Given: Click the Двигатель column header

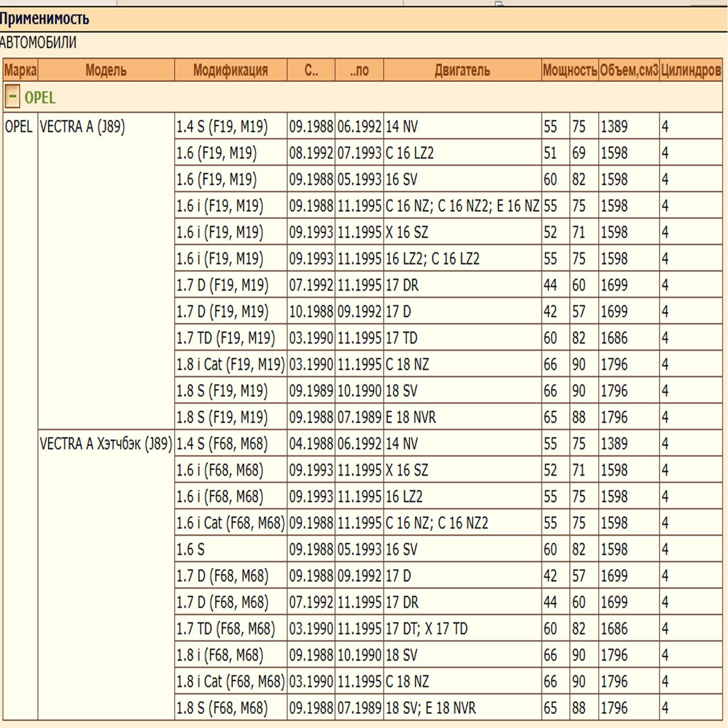Looking at the screenshot, I should tap(462, 71).
